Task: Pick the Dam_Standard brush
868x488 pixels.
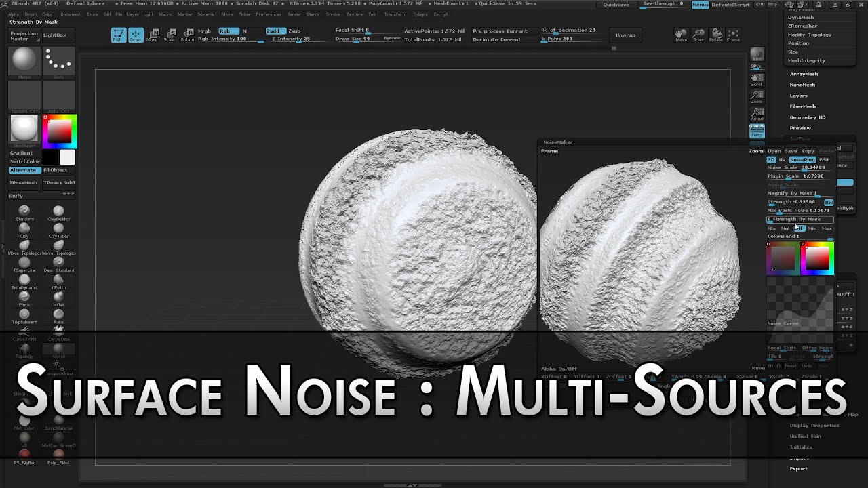Action: coord(58,264)
